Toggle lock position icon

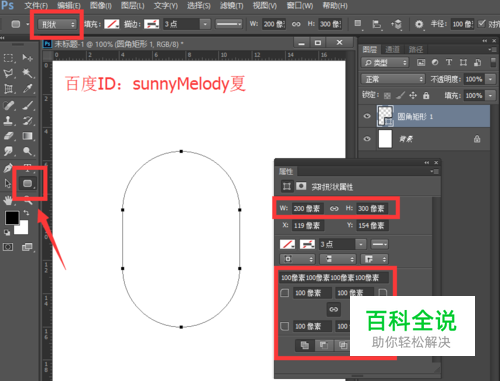pos(413,96)
